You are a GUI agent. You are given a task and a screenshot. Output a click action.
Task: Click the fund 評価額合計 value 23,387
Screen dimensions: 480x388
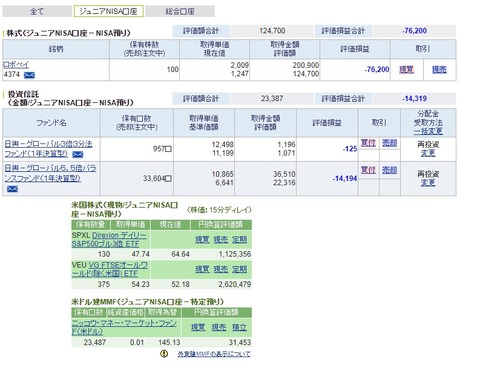pyautogui.click(x=272, y=99)
